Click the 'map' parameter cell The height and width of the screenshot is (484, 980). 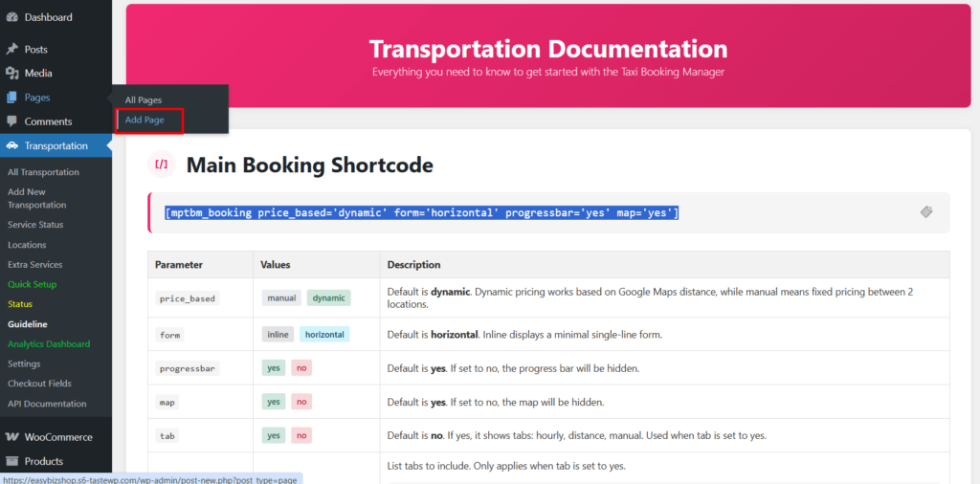(201, 402)
